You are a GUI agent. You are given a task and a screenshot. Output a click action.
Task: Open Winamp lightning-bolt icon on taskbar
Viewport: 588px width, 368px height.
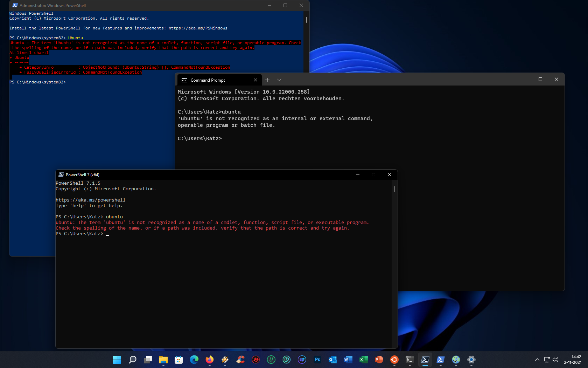coord(225,360)
